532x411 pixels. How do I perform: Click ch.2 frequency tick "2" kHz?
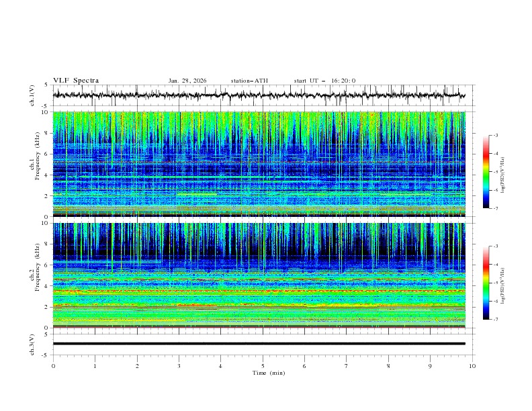[46, 307]
